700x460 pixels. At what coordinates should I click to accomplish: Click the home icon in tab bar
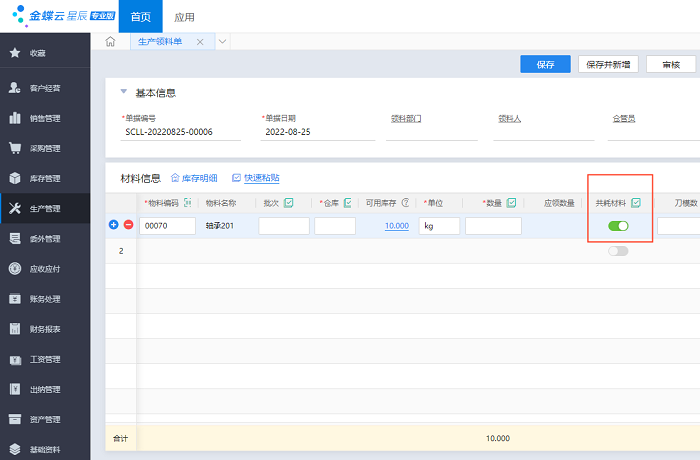click(x=110, y=42)
